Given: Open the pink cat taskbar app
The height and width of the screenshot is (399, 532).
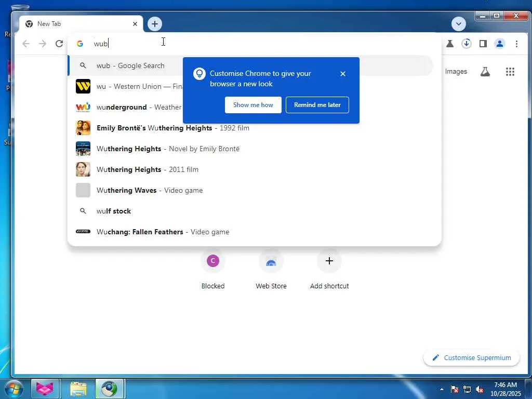Looking at the screenshot, I should coord(45,389).
